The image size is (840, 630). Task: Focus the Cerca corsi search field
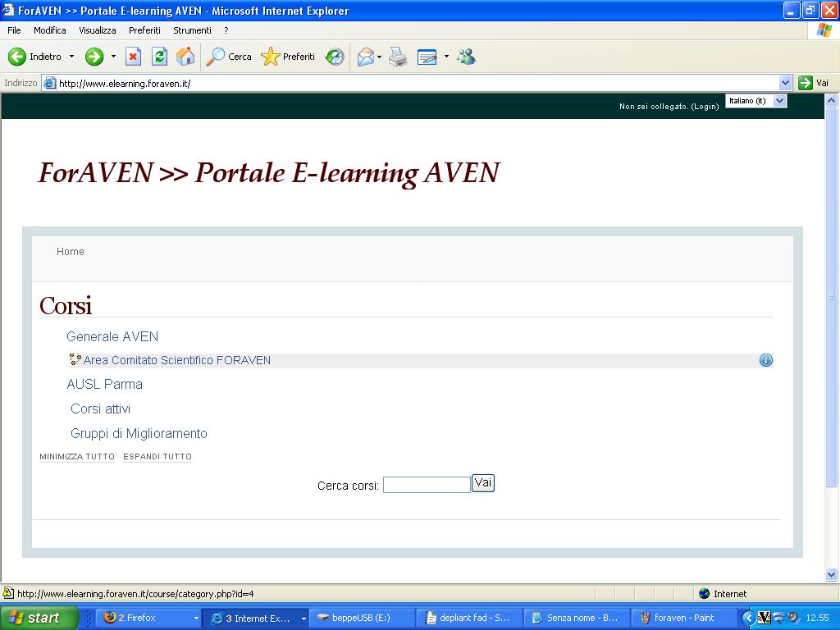coord(427,485)
